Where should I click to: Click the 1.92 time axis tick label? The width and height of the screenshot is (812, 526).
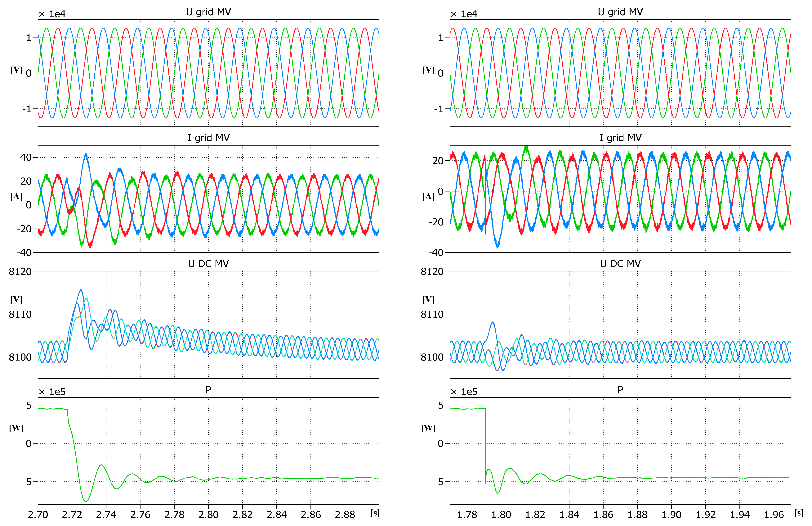(705, 514)
